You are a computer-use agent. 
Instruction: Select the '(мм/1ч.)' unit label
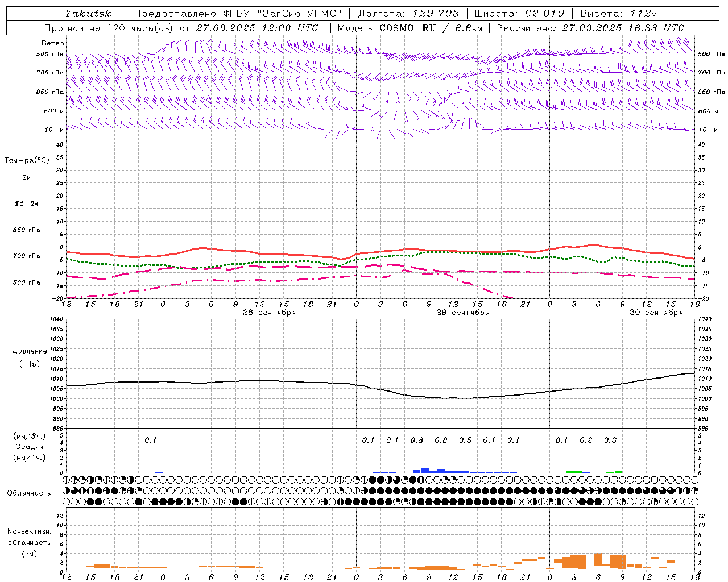pos(29,458)
